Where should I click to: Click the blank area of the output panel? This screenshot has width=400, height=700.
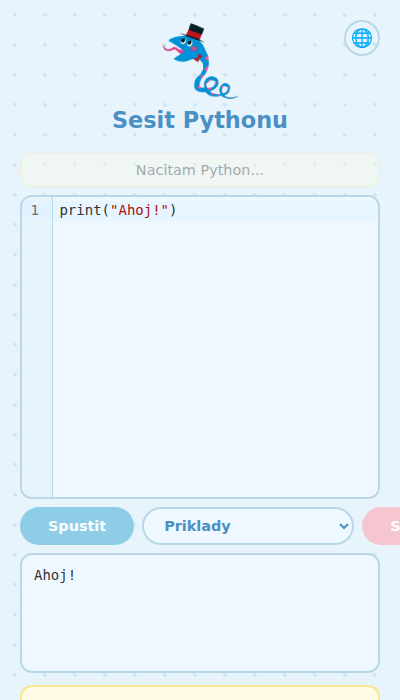[x=200, y=625]
